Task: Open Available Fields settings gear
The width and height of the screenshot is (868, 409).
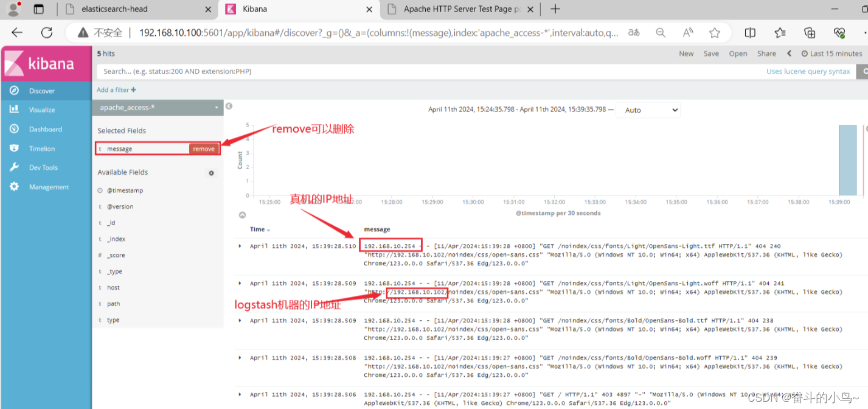Action: coord(211,173)
